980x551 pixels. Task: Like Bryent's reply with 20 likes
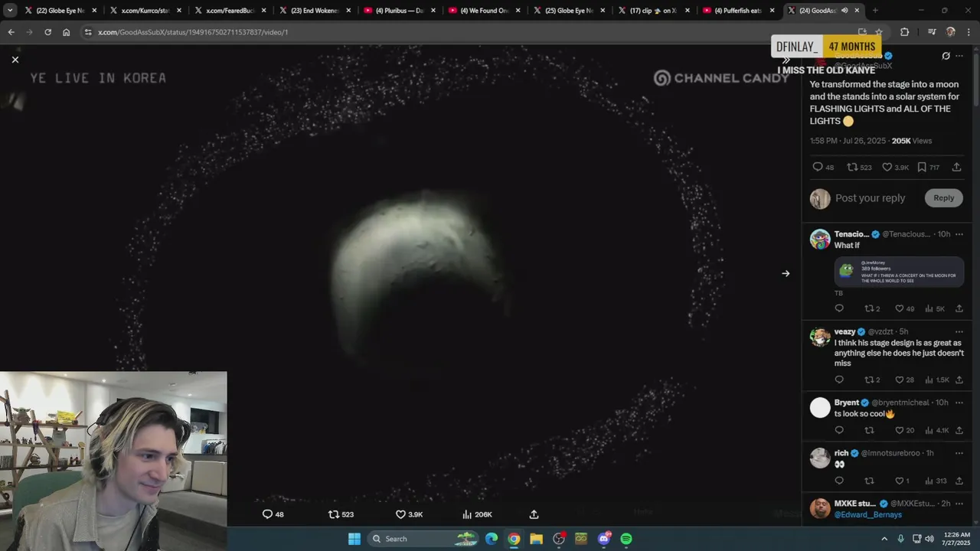point(905,430)
